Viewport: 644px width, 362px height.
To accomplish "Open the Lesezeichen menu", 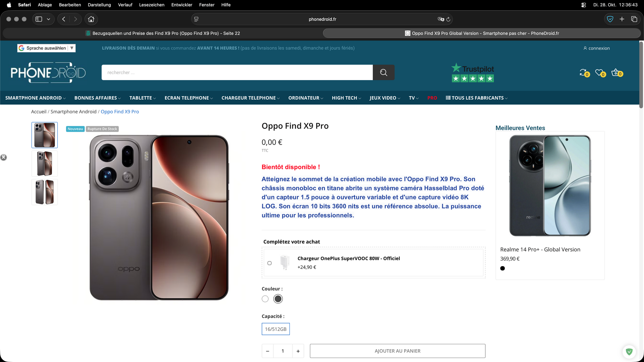I will [152, 5].
